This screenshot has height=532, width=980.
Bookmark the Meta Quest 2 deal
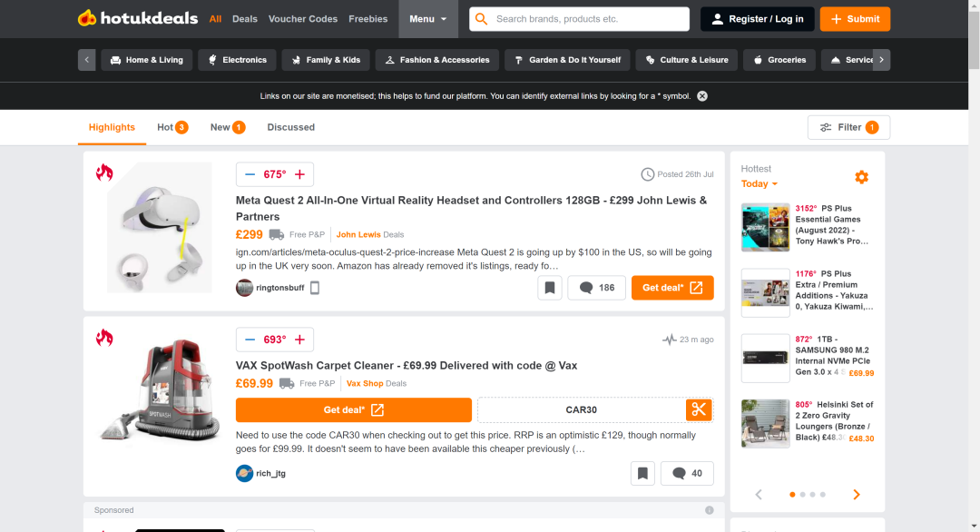[550, 288]
